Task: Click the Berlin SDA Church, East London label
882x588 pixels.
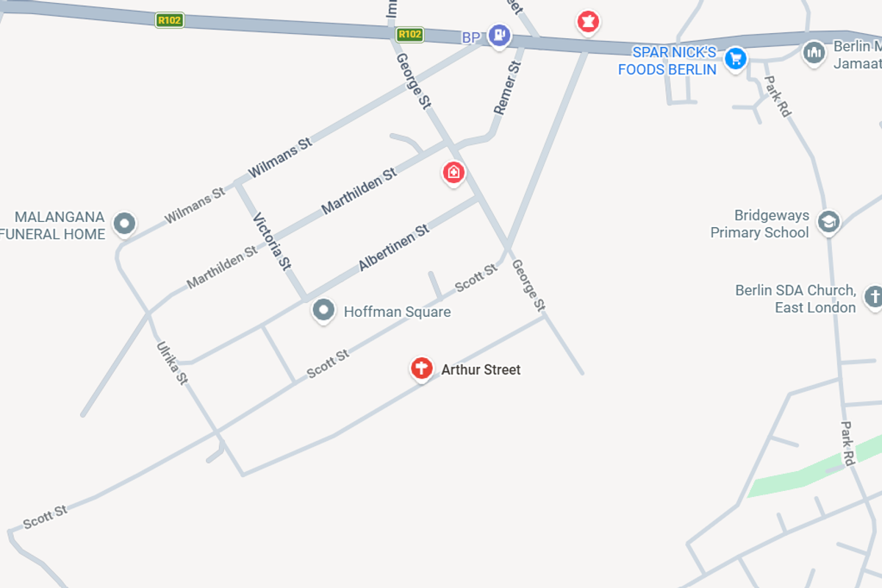Action: (x=796, y=299)
